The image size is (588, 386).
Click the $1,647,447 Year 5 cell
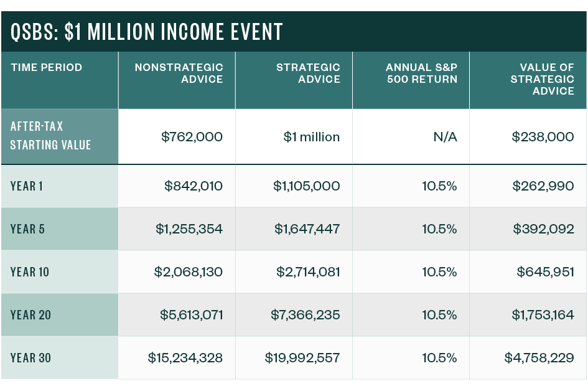click(307, 229)
